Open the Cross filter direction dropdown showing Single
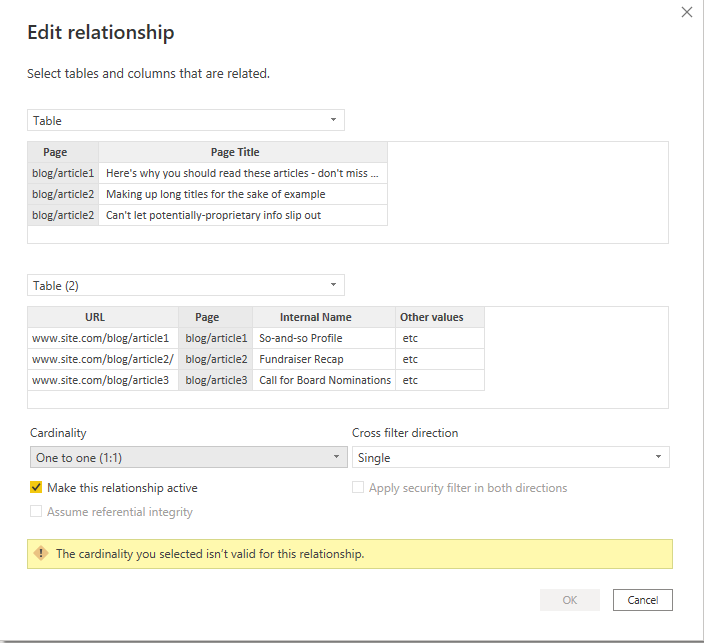 (x=510, y=457)
